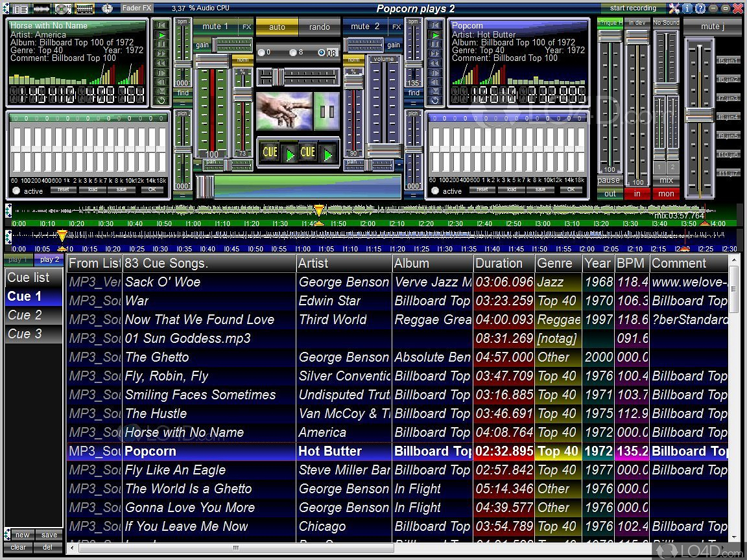Open the waveform view icon in top toolbar
The width and height of the screenshot is (747, 560).
[41, 8]
